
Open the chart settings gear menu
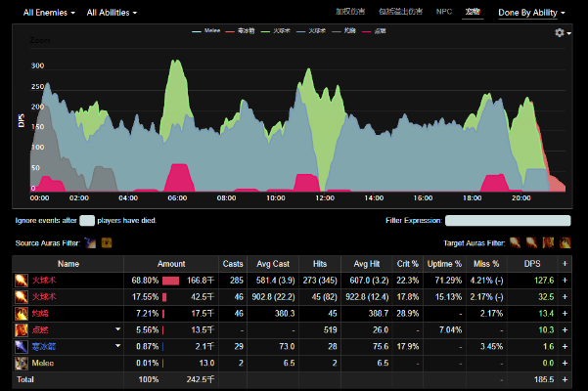562,32
